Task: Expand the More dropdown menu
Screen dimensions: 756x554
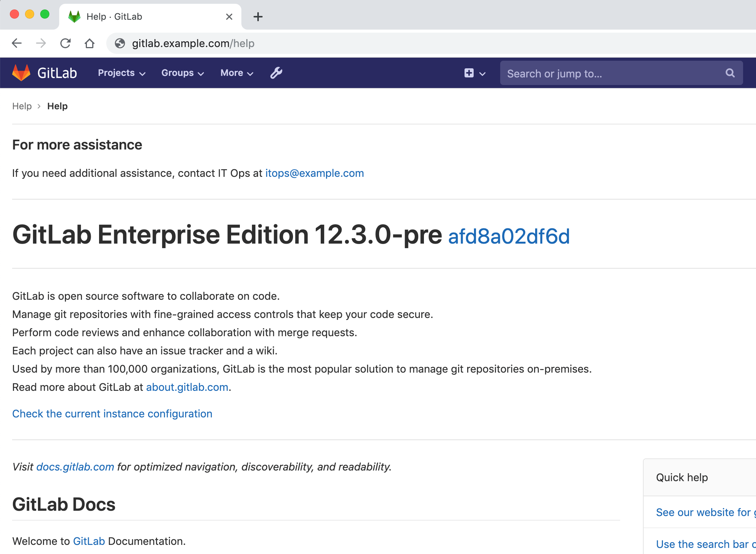Action: [x=236, y=73]
